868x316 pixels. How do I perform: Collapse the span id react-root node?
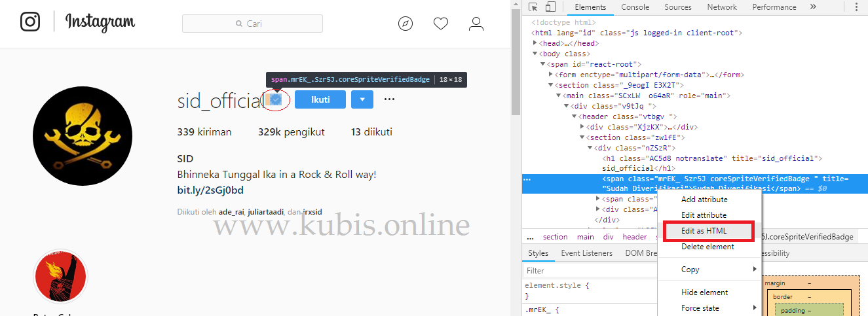[543, 64]
